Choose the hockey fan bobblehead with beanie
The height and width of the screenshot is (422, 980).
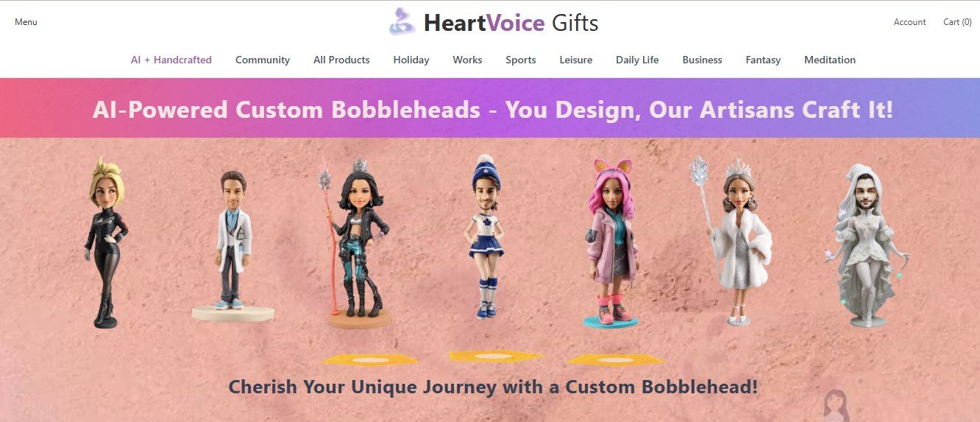click(x=485, y=236)
